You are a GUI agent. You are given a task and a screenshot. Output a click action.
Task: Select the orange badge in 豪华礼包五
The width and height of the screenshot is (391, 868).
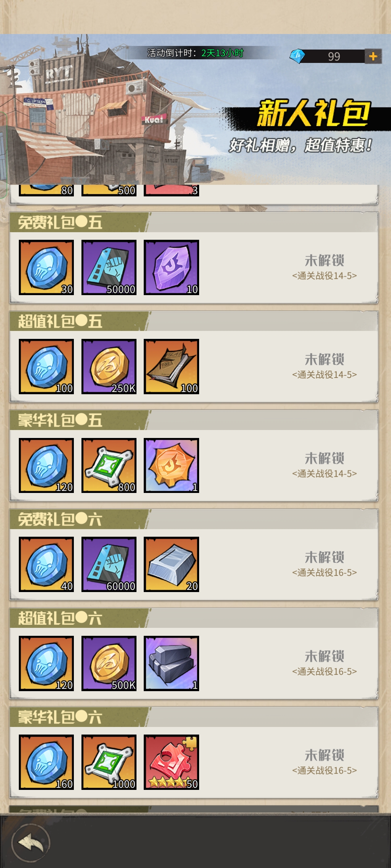(x=171, y=465)
